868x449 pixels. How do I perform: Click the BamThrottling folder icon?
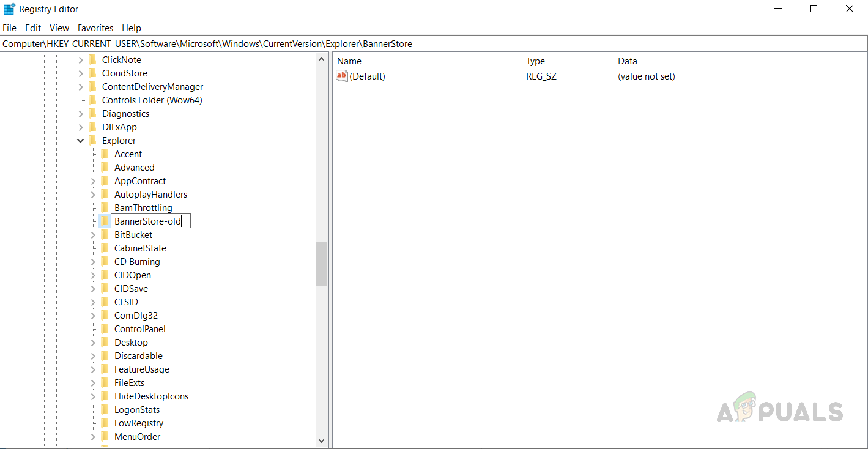[105, 207]
